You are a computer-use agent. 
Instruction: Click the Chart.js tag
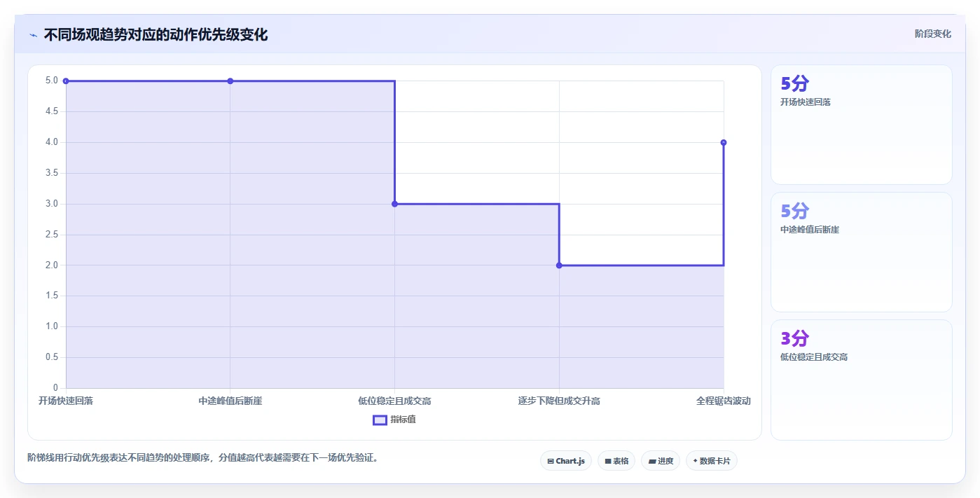pos(566,461)
